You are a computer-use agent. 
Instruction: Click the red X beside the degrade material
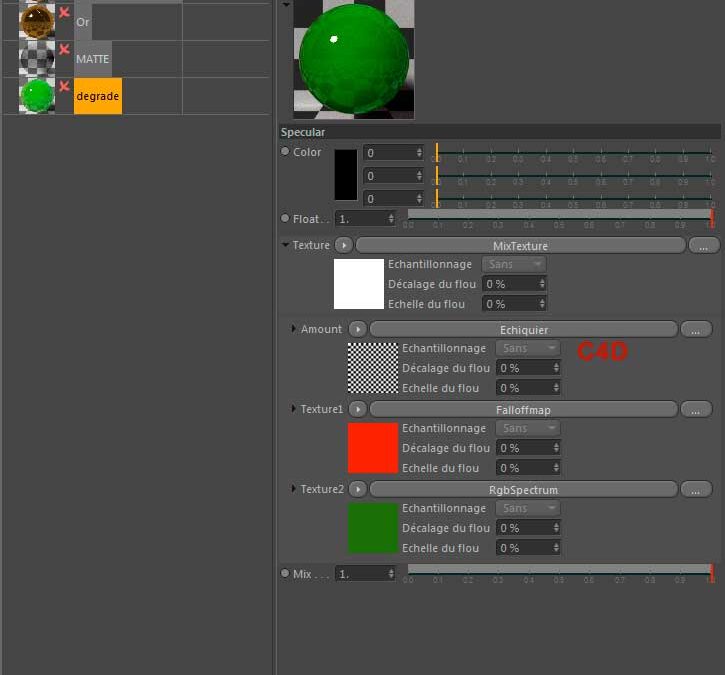tap(64, 87)
